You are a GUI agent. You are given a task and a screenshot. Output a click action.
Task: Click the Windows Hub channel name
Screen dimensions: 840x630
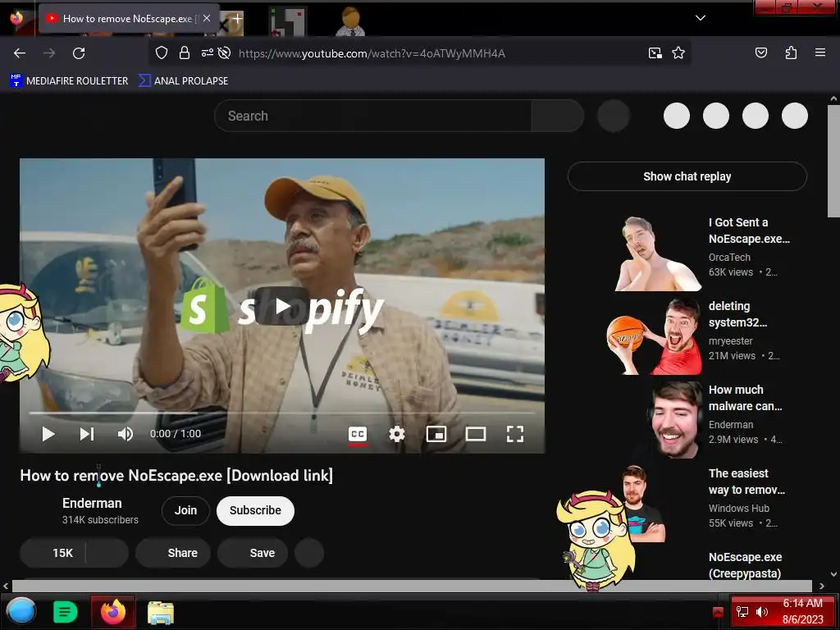(x=739, y=508)
